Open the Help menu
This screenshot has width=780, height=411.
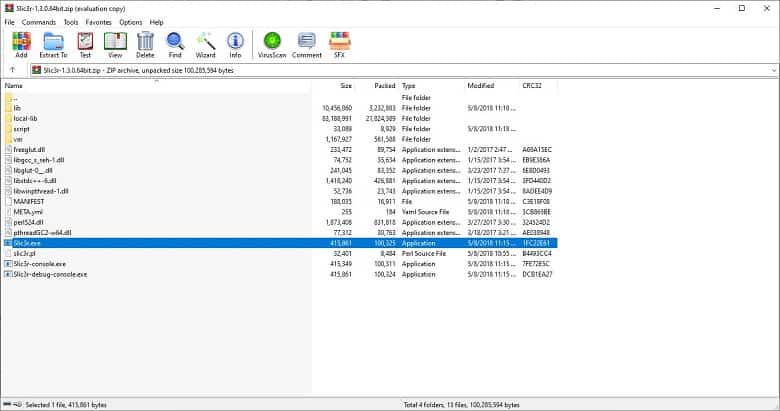156,22
